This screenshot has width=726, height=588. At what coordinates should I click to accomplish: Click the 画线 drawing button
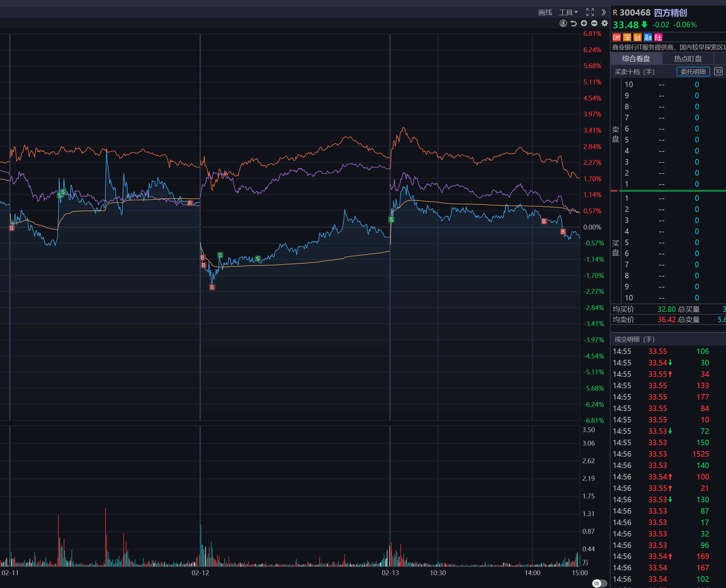pos(545,12)
